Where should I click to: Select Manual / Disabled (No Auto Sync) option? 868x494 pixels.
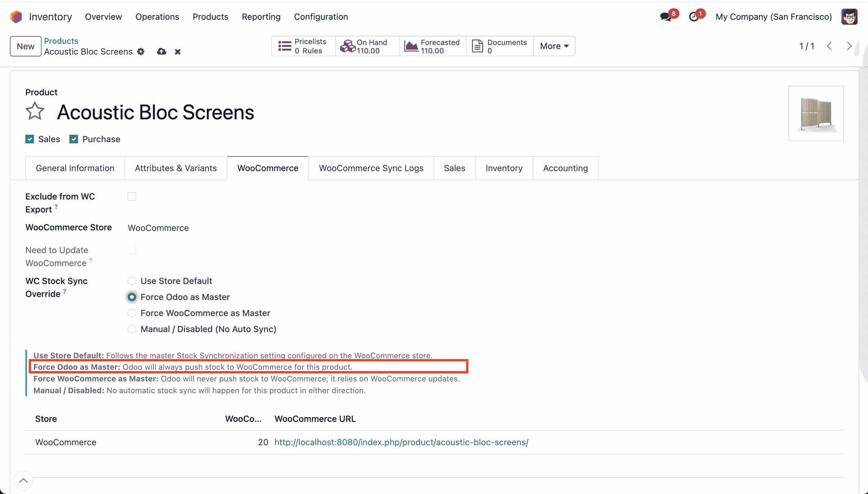tap(132, 329)
